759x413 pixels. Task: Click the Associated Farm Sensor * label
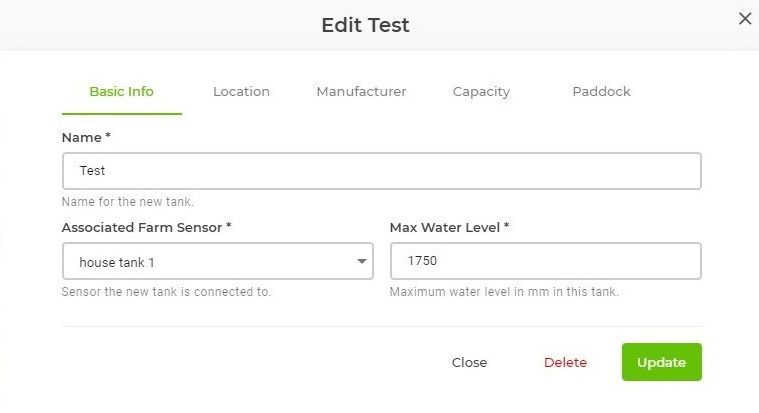tap(146, 228)
